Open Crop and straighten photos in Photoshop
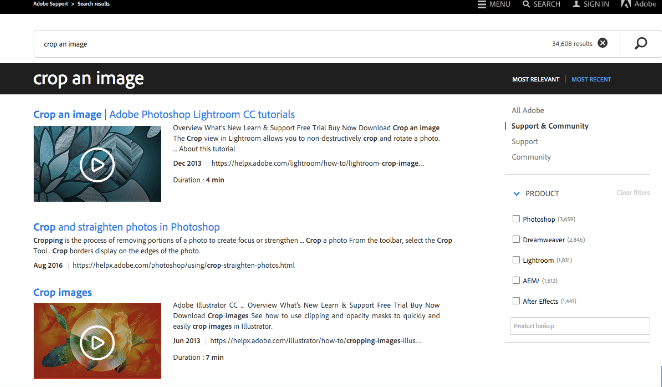The height and width of the screenshot is (387, 662). tap(126, 227)
